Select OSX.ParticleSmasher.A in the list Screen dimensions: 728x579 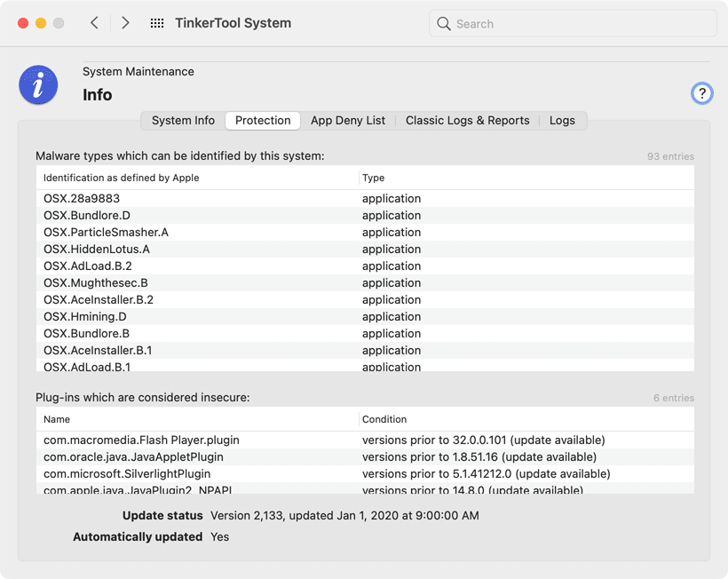click(365, 232)
